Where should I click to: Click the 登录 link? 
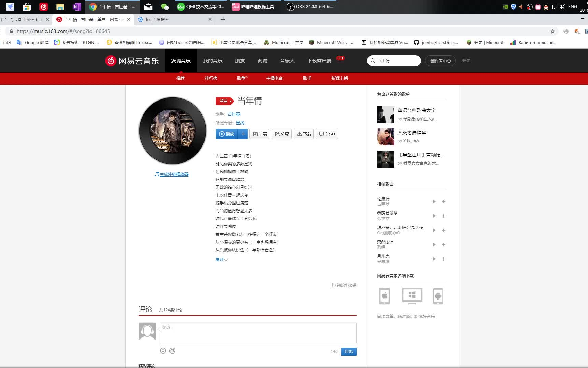coord(466,60)
